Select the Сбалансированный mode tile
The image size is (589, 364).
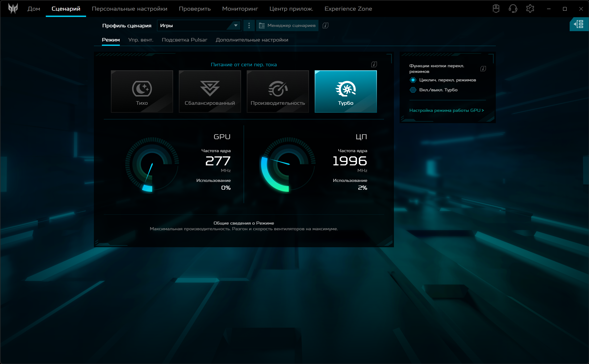pos(210,92)
